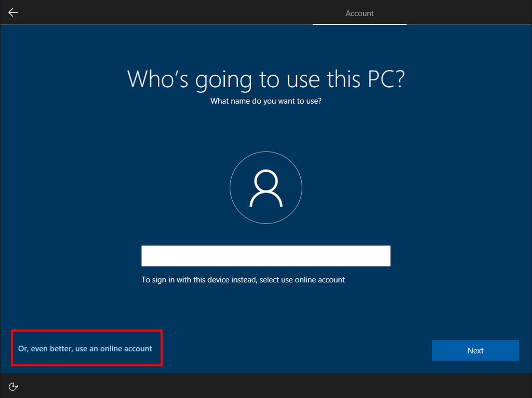Select the underlined Account section header
Image resolution: width=532 pixels, height=398 pixels.
pyautogui.click(x=359, y=13)
